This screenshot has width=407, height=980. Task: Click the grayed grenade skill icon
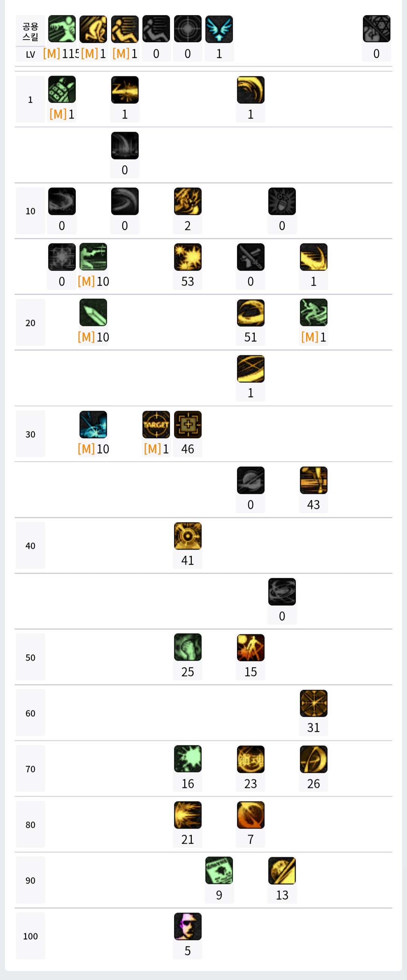coord(282,201)
